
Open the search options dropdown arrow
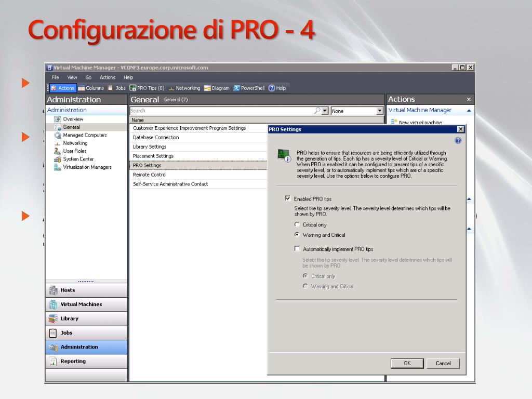click(x=325, y=111)
